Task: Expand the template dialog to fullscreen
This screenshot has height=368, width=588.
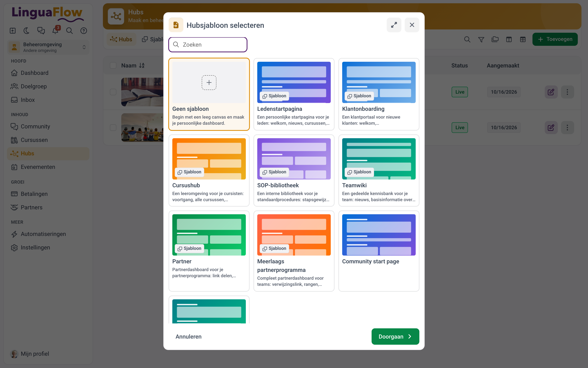Action: (394, 25)
